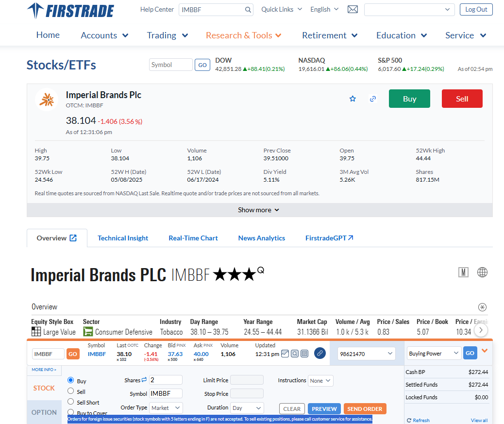Click the PREVIEW button

pyautogui.click(x=324, y=409)
